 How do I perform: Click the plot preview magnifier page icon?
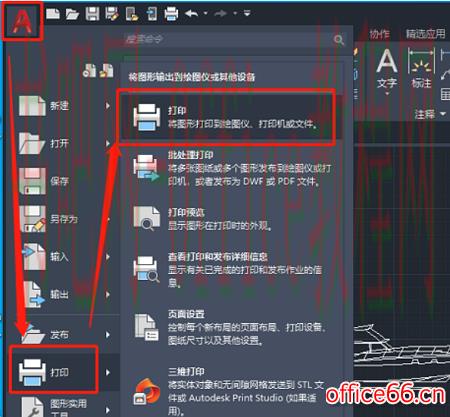point(147,218)
